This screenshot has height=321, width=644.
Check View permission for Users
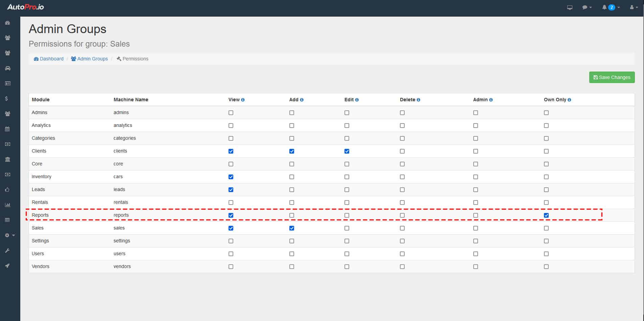pos(231,254)
